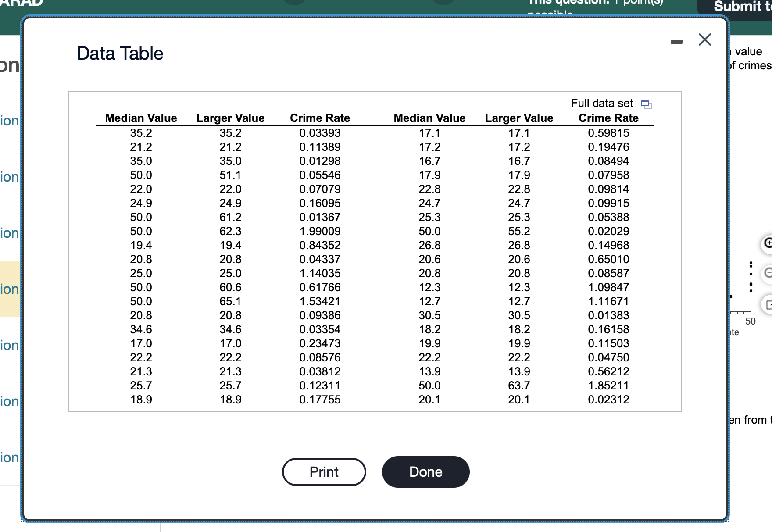The width and height of the screenshot is (772, 532).
Task: Select crime rate value 0.02029
Action: point(609,231)
